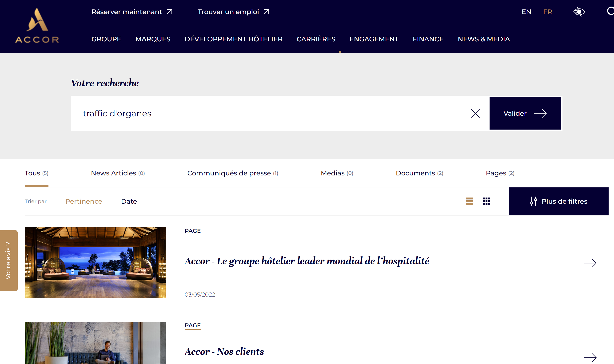Sort results by Date
This screenshot has height=364, width=614.
pos(129,201)
